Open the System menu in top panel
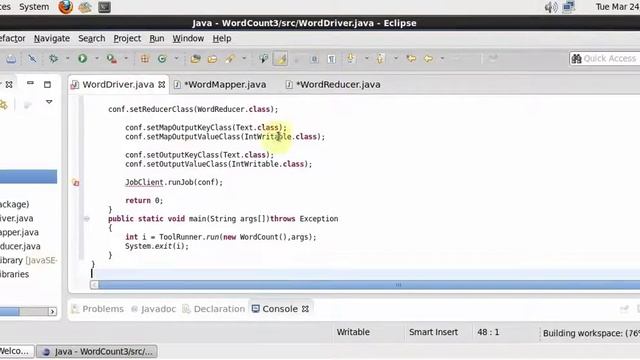 [x=34, y=7]
